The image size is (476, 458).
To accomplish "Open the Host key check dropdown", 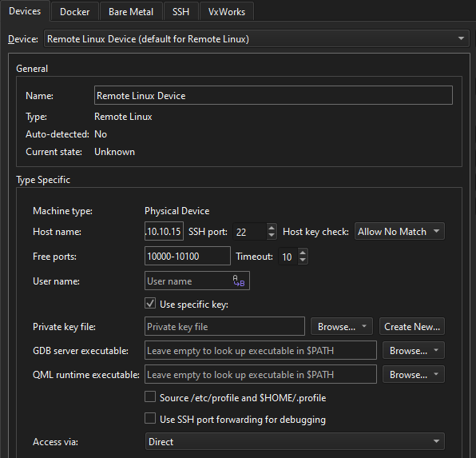I will pos(399,232).
